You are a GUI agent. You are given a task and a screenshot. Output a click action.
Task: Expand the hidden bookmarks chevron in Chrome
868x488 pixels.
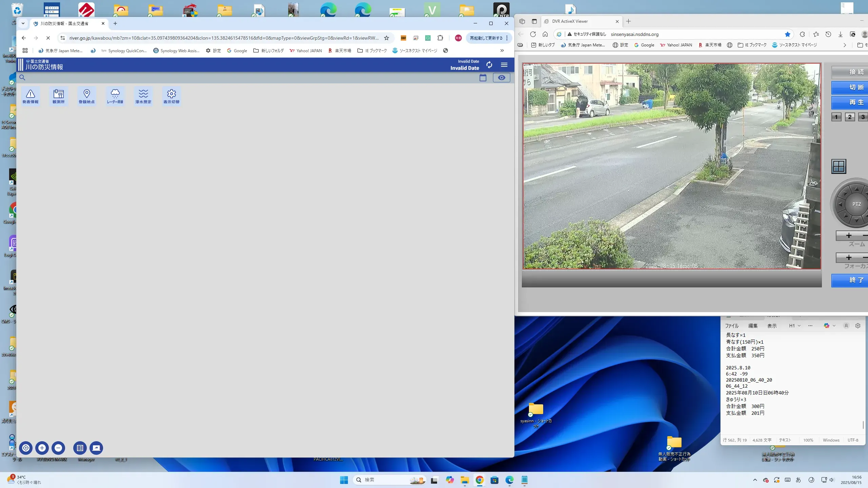click(502, 50)
